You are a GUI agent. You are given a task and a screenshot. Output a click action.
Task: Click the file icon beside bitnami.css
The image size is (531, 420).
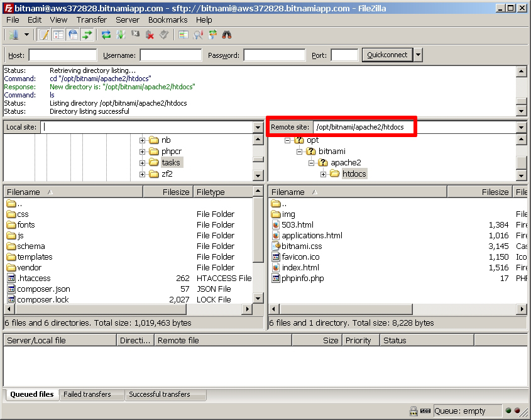pos(276,246)
